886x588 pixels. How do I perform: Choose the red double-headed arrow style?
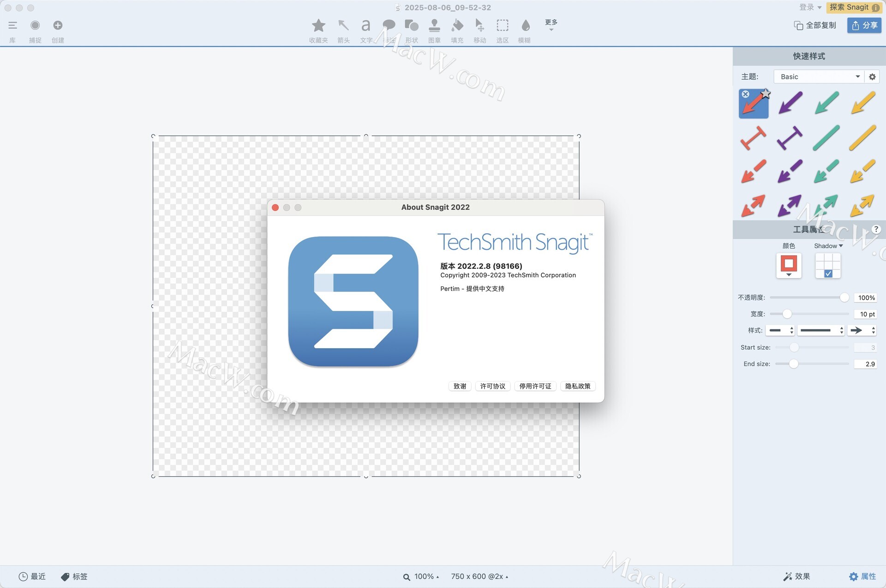pos(754,206)
